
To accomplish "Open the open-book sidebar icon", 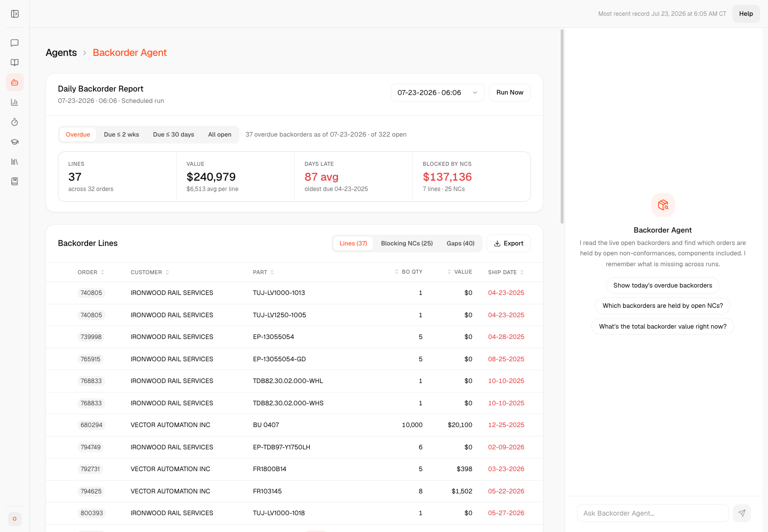I will (15, 63).
